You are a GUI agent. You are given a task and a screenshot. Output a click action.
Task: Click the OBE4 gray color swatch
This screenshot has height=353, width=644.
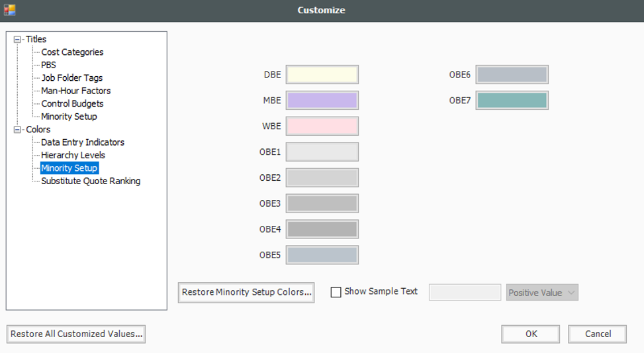322,229
